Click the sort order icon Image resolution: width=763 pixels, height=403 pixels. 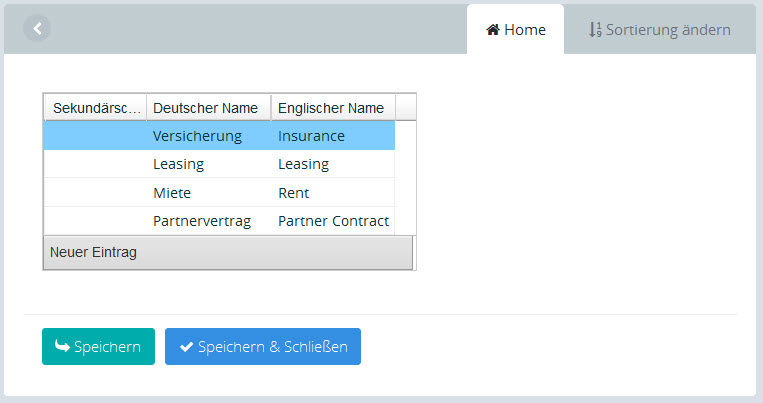(x=595, y=30)
